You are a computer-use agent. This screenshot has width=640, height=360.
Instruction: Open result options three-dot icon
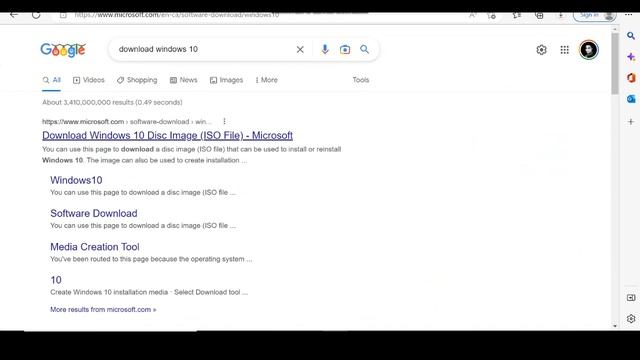click(x=224, y=121)
